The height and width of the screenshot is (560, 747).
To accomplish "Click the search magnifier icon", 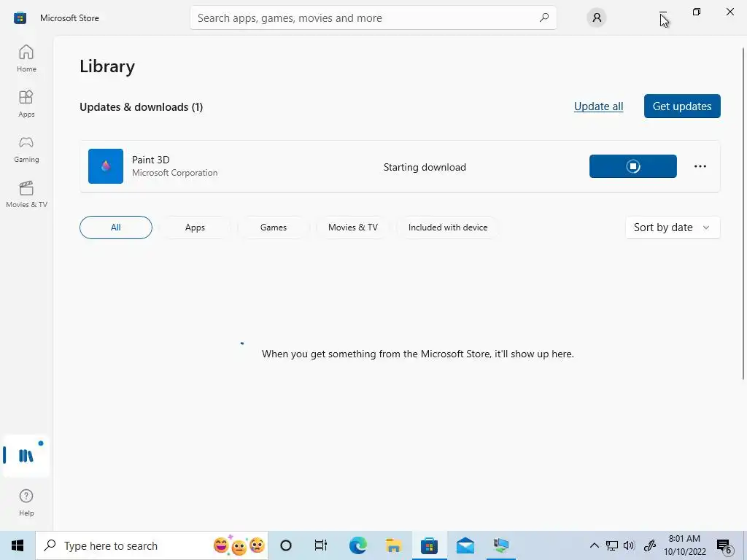I will tap(544, 17).
